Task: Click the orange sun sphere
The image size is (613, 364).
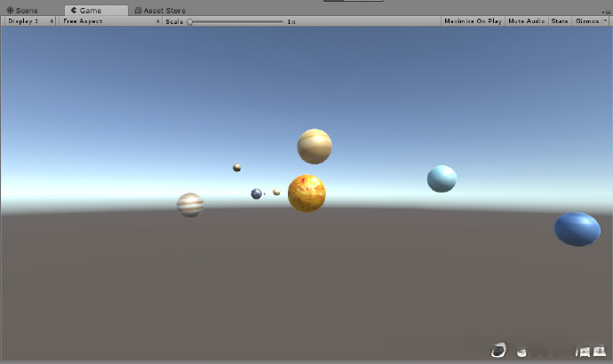Action: click(x=306, y=194)
